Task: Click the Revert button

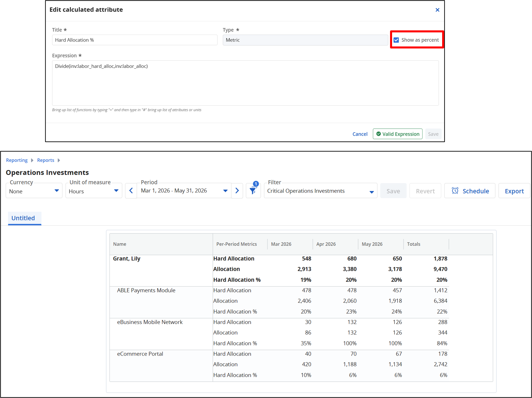Action: [425, 191]
